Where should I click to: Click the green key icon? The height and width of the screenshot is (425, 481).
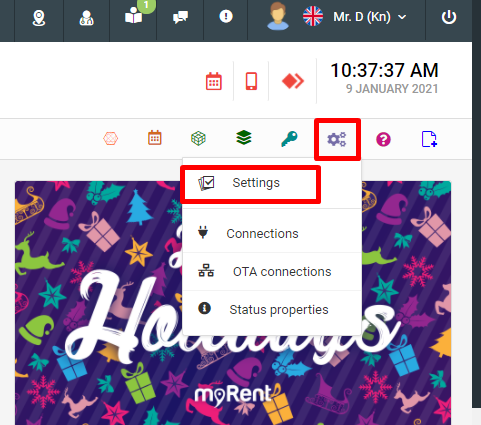click(x=289, y=139)
